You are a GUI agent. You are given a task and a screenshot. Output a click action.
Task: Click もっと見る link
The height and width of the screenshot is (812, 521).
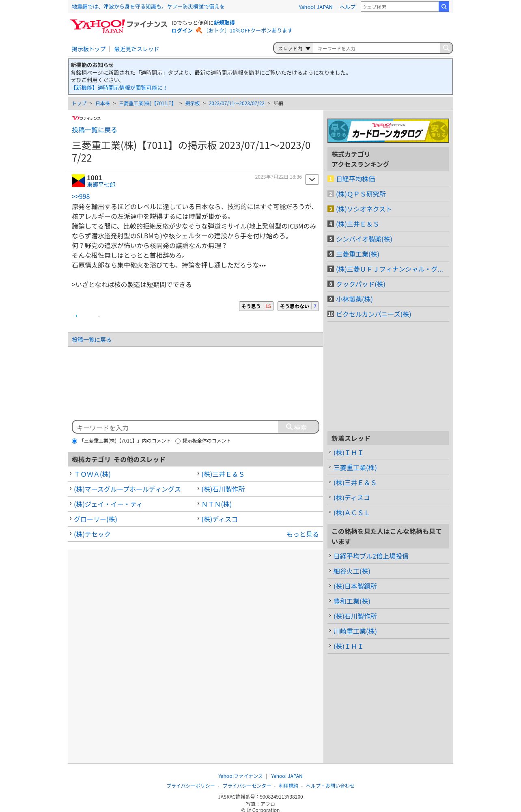(x=302, y=534)
